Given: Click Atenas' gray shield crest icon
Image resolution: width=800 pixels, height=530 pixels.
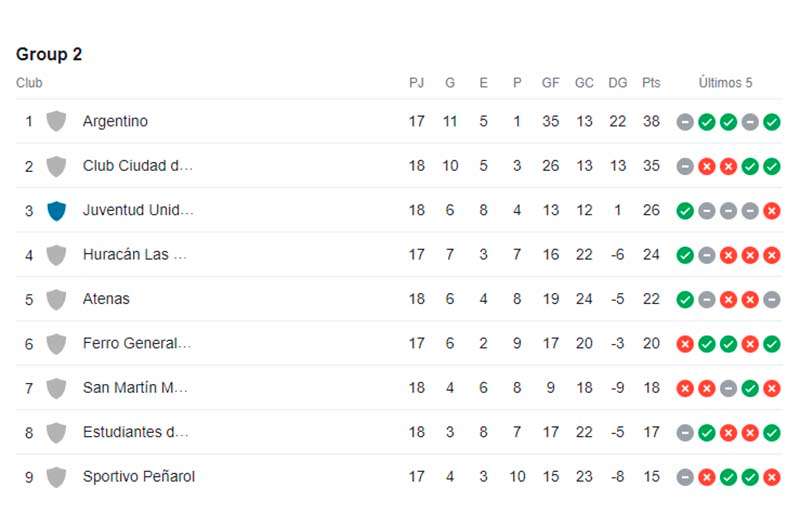Looking at the screenshot, I should tap(56, 299).
